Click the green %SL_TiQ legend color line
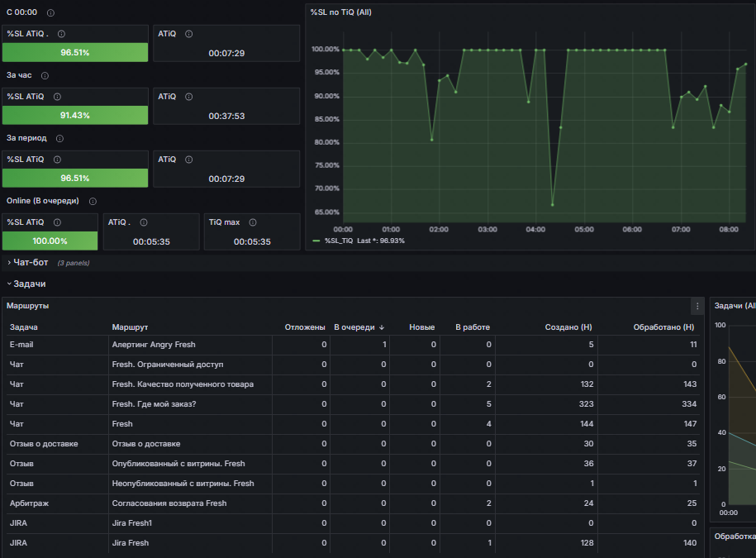This screenshot has width=756, height=558. tap(317, 241)
